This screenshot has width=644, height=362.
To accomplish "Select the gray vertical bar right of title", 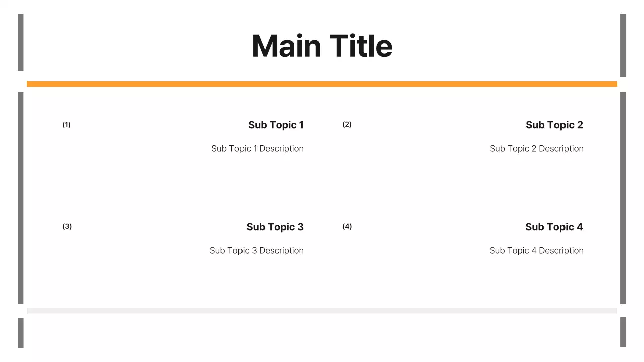I will (623, 45).
